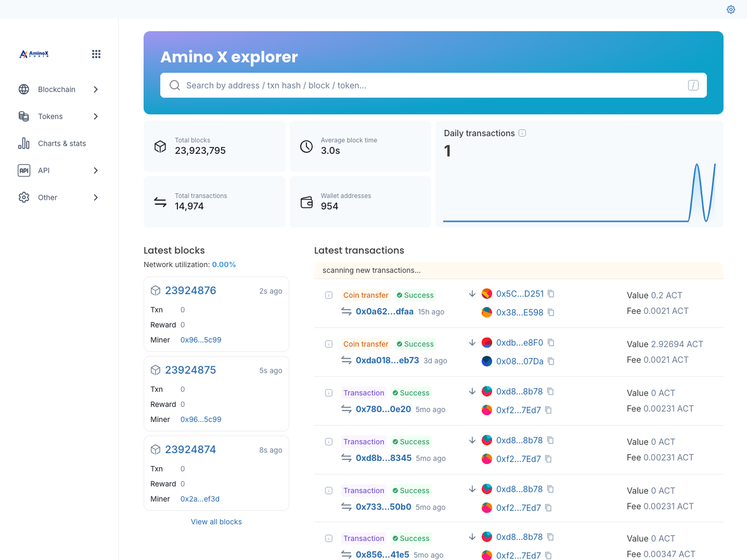Screen dimensions: 747x560
Task: Open transaction hash 0x733...50b0
Action: [383, 507]
